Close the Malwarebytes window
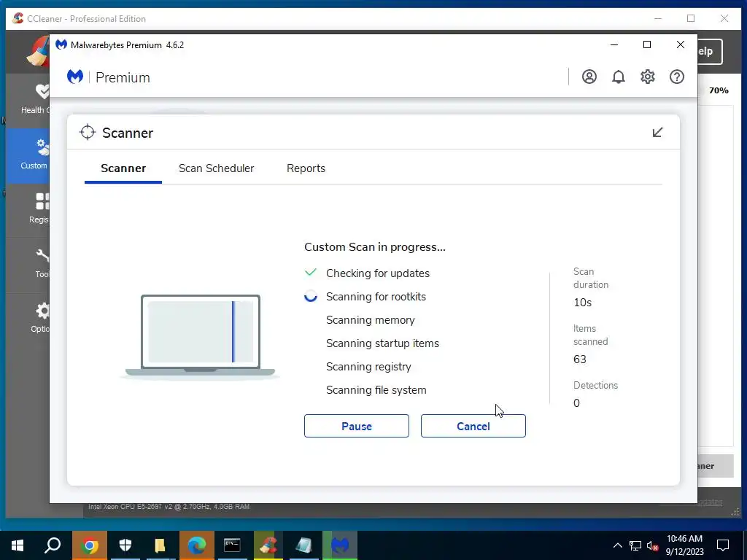 point(681,44)
